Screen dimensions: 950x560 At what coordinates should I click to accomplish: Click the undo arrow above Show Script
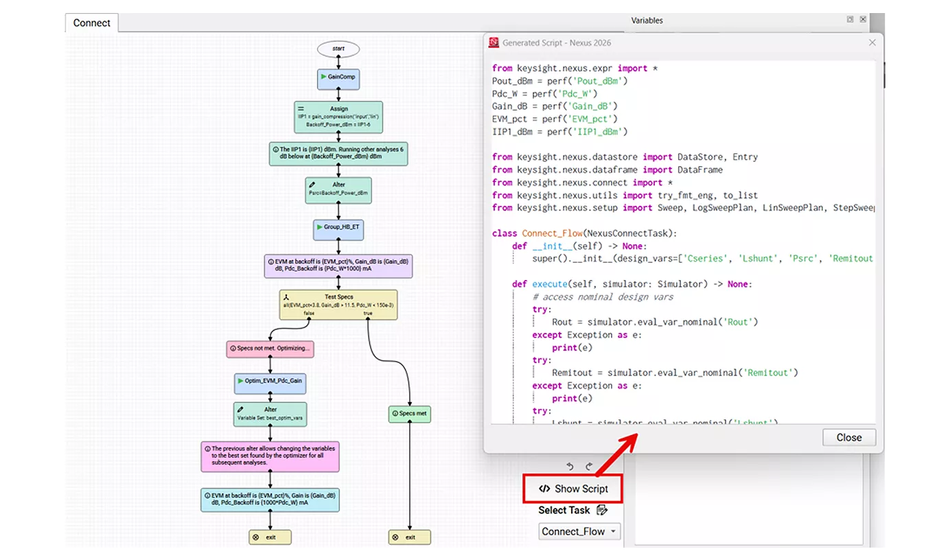point(570,467)
